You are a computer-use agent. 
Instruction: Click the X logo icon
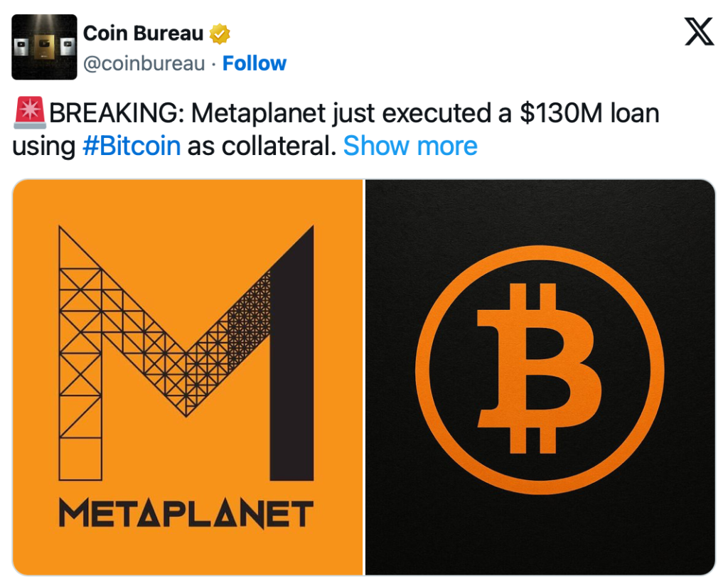[x=699, y=32]
